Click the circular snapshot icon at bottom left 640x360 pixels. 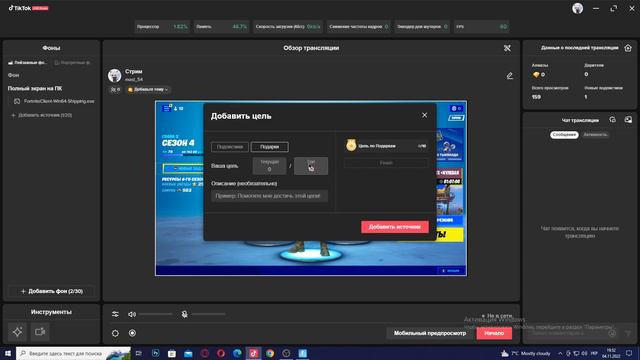[x=115, y=333]
